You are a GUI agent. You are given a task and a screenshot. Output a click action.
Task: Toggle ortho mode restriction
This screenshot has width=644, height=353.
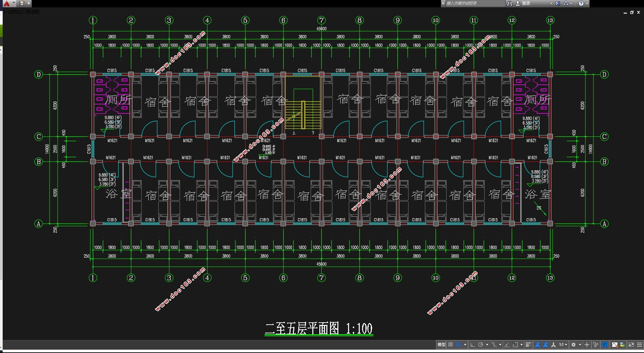point(472,345)
